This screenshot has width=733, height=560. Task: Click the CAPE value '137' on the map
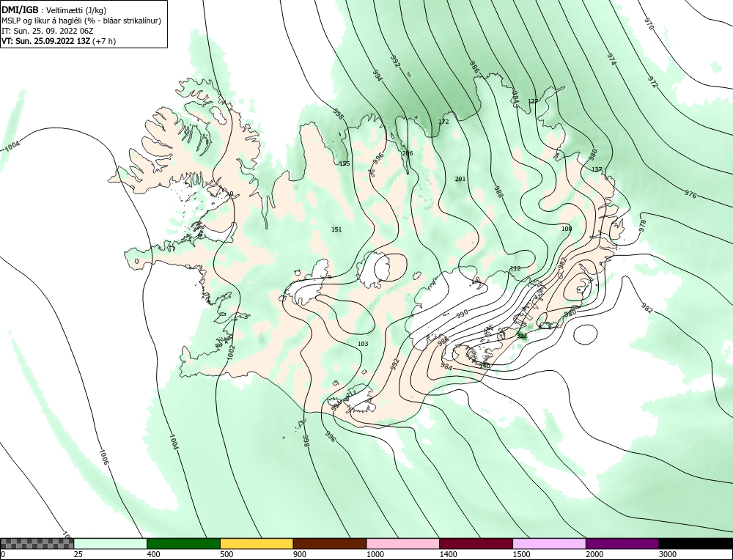(x=597, y=169)
